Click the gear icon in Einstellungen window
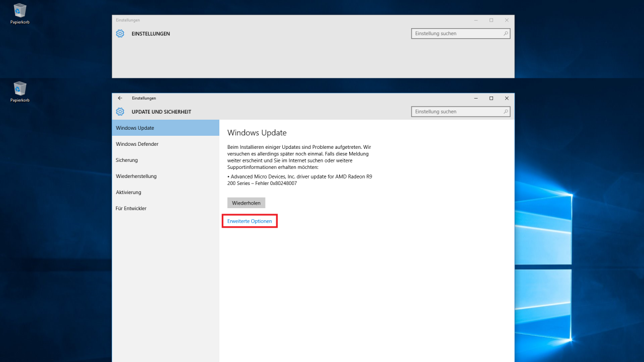Viewport: 644px width, 362px height. (120, 34)
